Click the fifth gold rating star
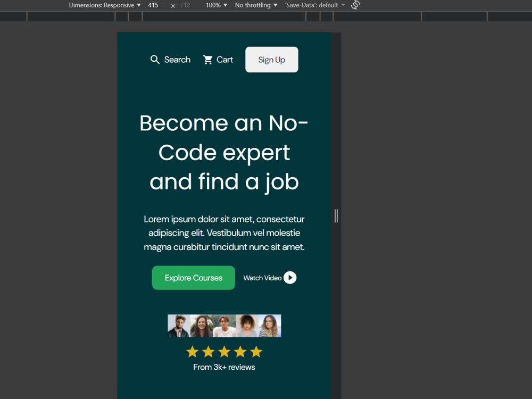 click(x=256, y=352)
